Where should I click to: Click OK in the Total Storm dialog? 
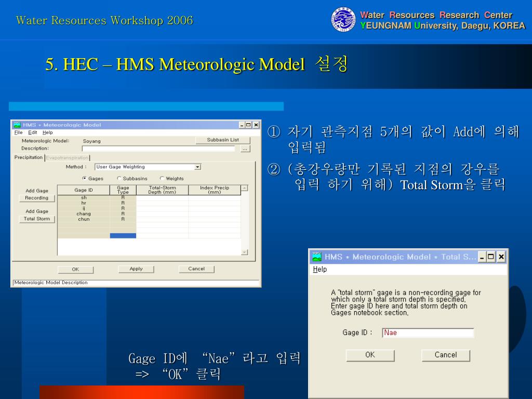point(370,355)
